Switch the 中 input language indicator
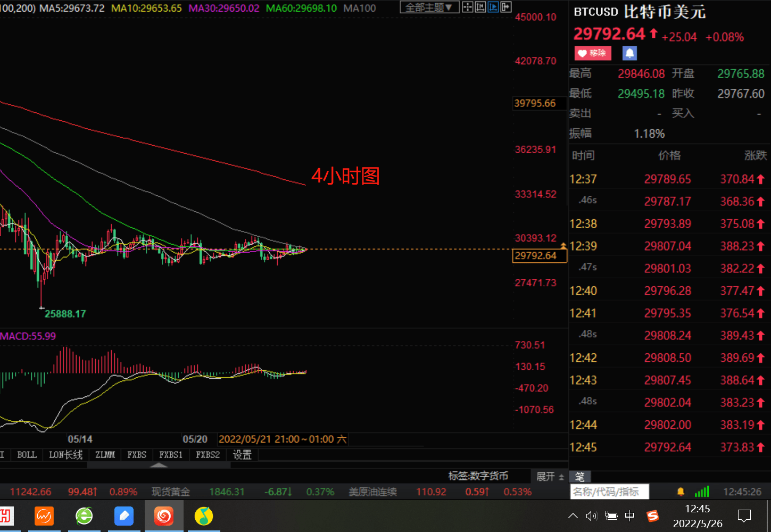Screen dimensions: 771x532 click(x=630, y=516)
